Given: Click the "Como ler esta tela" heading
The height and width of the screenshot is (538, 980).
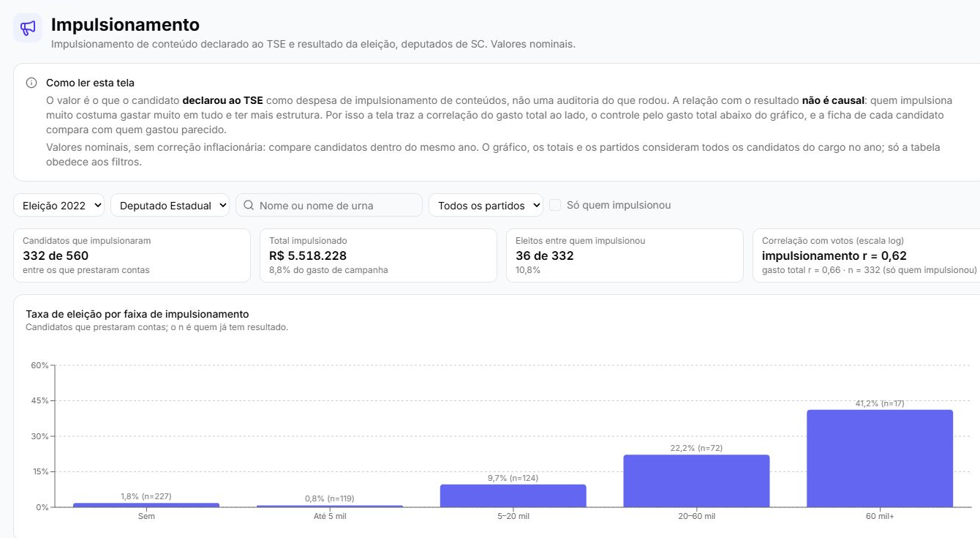Looking at the screenshot, I should pyautogui.click(x=90, y=83).
